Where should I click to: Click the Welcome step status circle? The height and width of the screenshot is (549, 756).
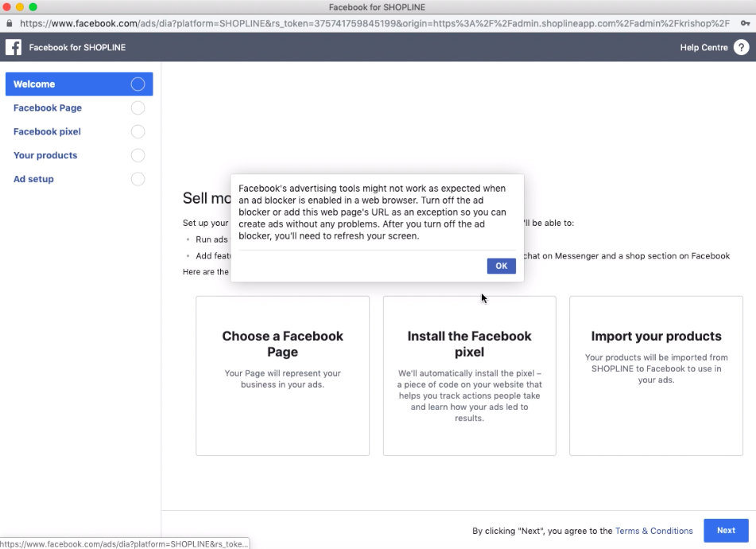point(138,84)
